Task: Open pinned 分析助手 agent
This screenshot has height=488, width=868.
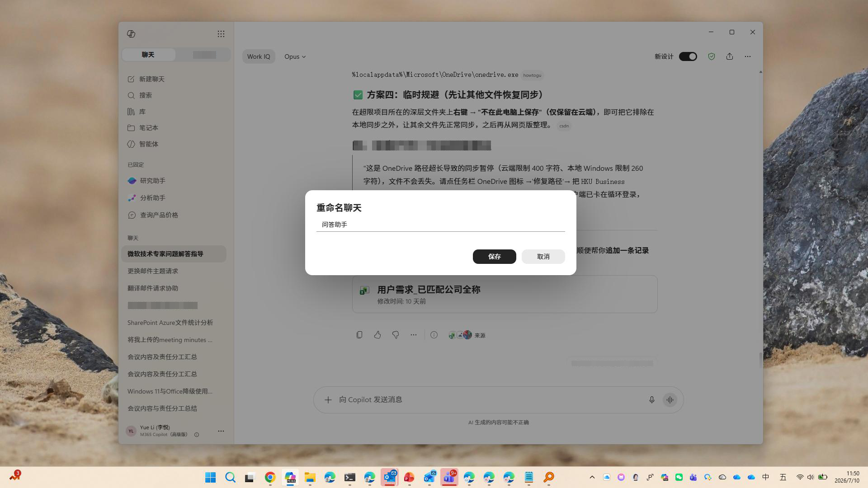Action: click(174, 198)
